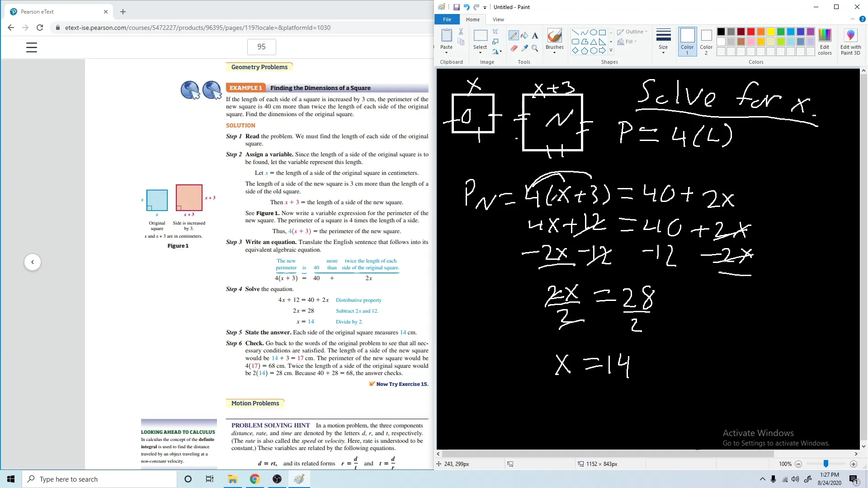Select Color 2 background box
Screen dimensions: 868x488
[x=706, y=42]
